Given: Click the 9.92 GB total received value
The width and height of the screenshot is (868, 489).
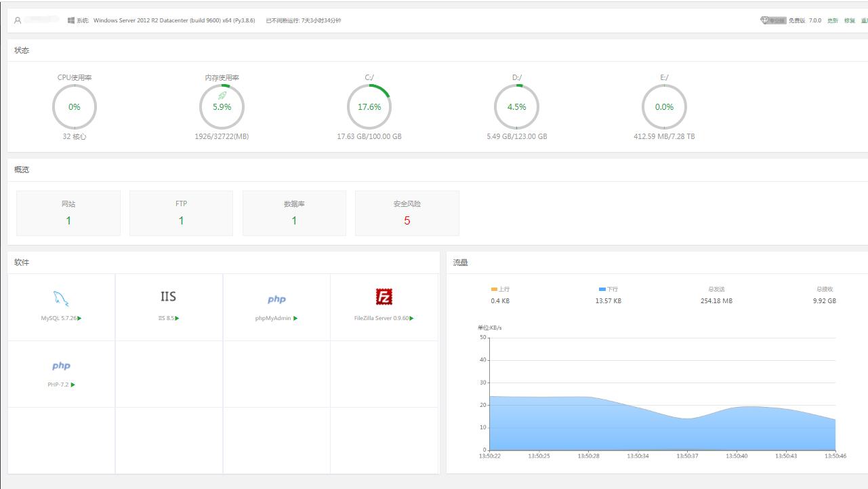Looking at the screenshot, I should pos(825,300).
